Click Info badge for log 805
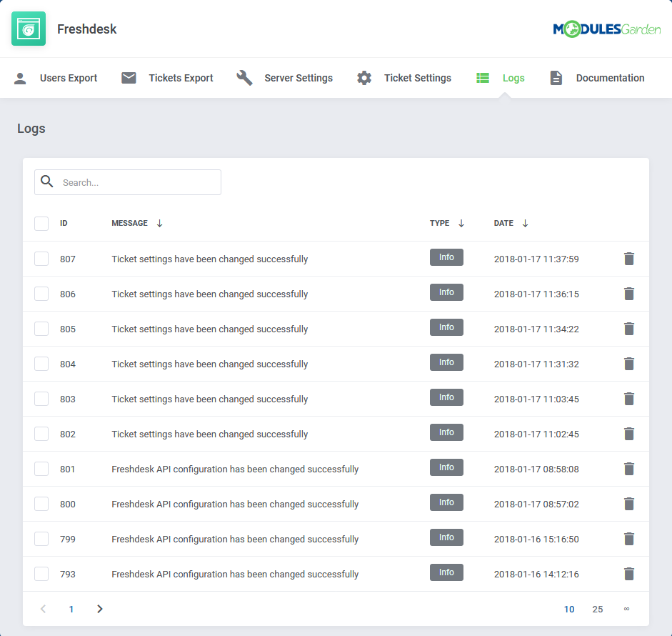This screenshot has width=672, height=636. (x=446, y=327)
